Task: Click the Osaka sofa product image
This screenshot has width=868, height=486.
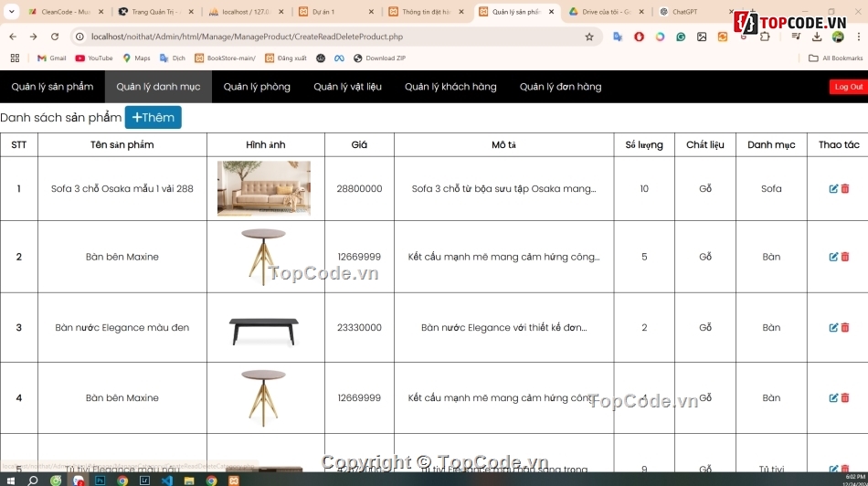Action: pos(264,188)
